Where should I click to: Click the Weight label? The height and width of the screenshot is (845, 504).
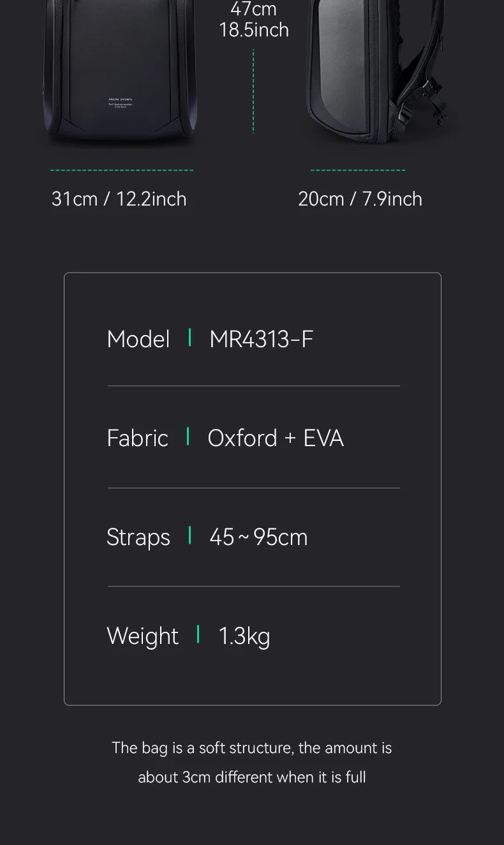(x=143, y=636)
